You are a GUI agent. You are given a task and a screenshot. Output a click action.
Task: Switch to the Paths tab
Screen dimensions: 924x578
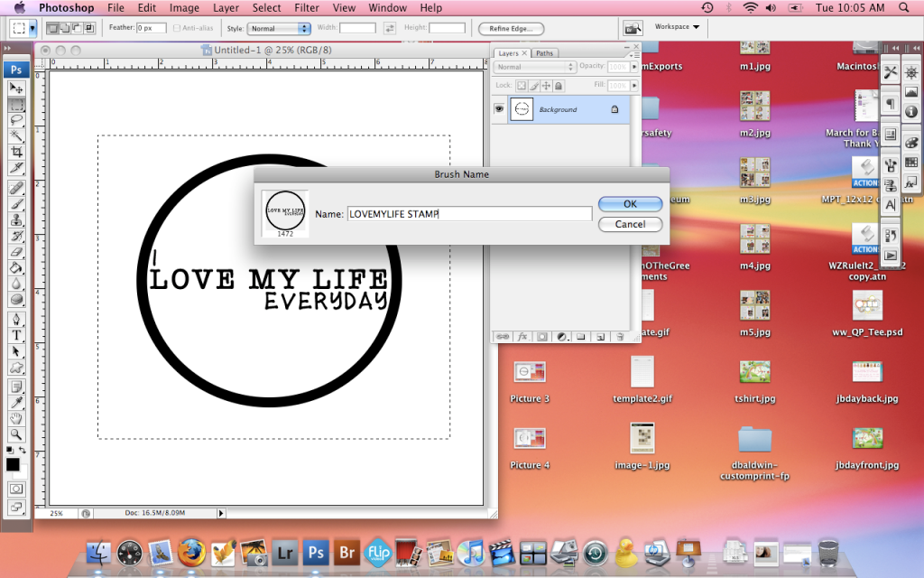tap(544, 53)
